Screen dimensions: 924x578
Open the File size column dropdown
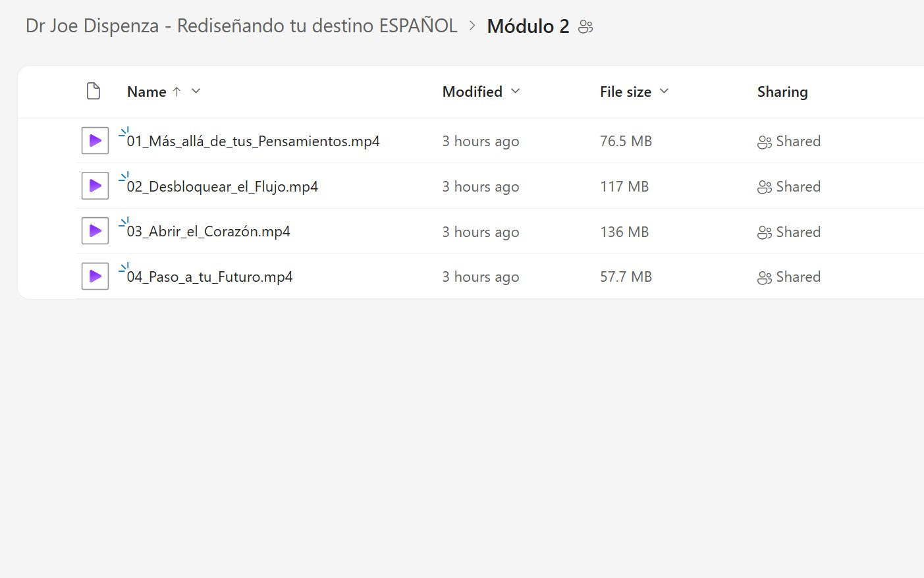point(664,91)
